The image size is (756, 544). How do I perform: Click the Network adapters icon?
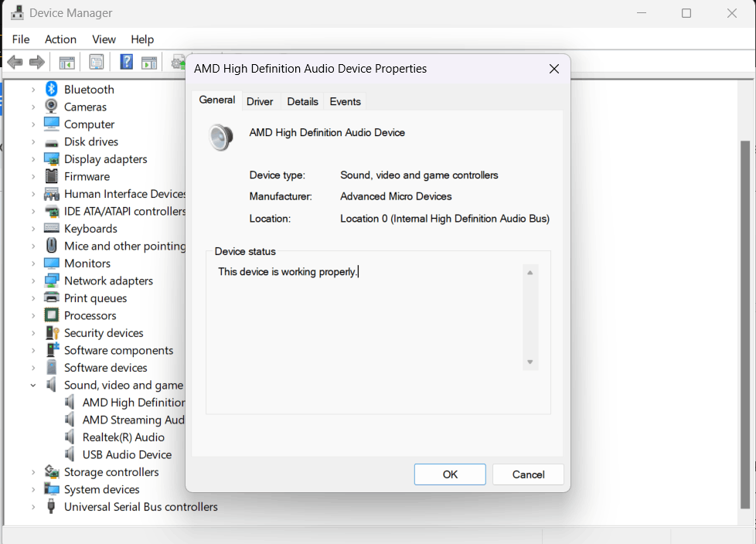51,280
